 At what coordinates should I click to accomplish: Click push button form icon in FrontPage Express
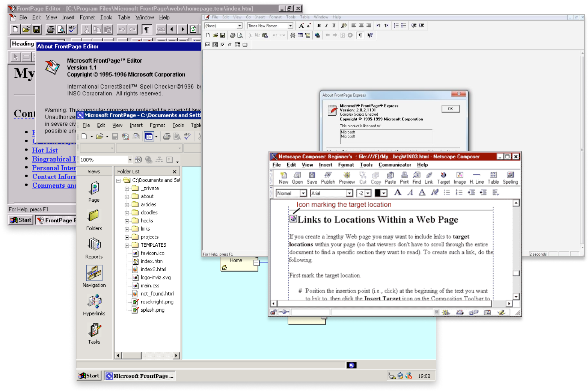tap(245, 45)
